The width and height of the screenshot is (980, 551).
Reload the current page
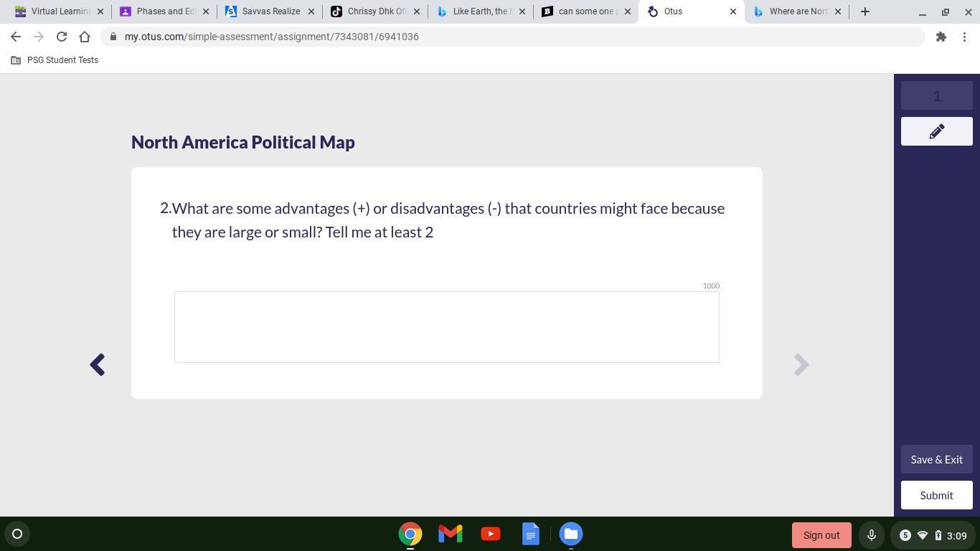(62, 37)
